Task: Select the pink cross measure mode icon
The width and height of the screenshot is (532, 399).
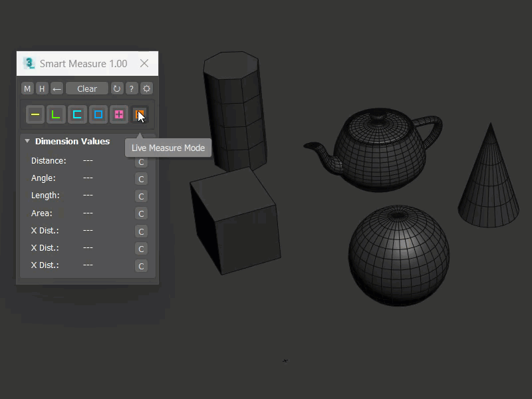Action: click(118, 114)
